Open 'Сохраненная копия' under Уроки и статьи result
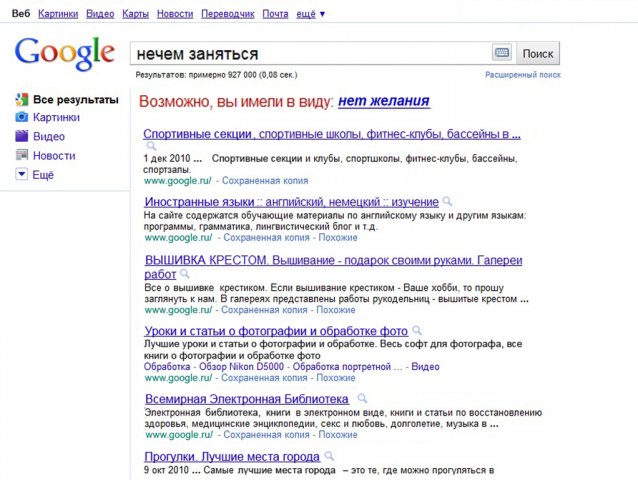 coord(264,378)
